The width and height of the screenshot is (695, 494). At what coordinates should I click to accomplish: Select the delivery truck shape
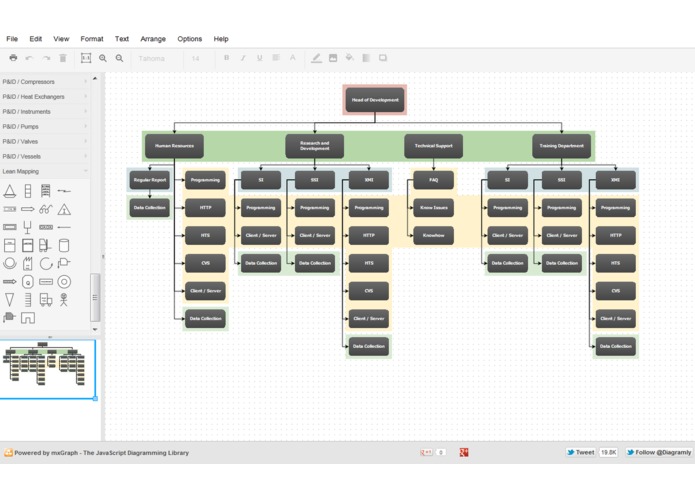point(46,300)
